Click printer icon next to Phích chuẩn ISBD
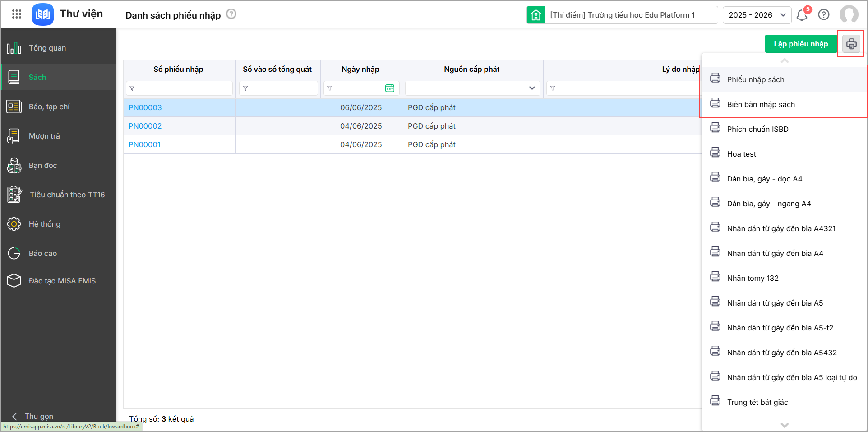Image resolution: width=868 pixels, height=432 pixels. (716, 128)
